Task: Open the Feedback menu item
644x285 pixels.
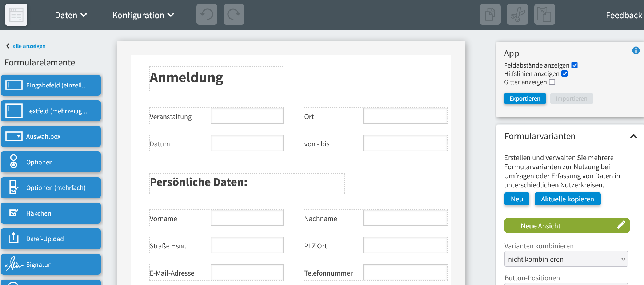Action: [624, 15]
